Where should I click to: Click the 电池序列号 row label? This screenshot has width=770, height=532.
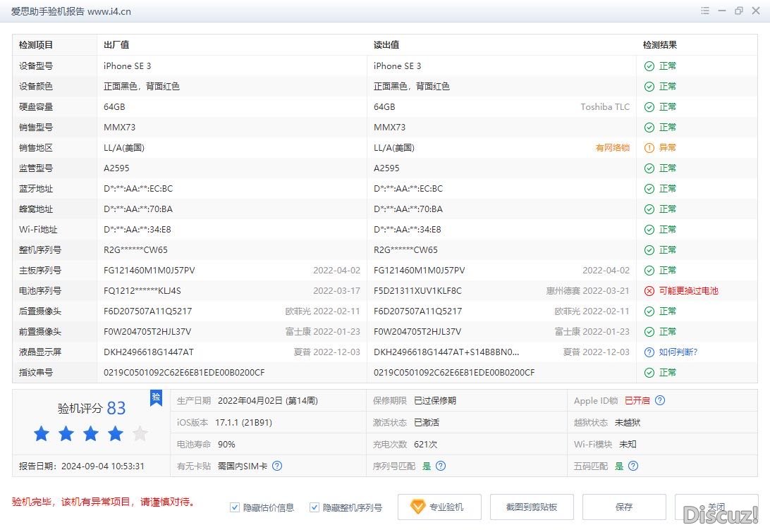click(40, 291)
